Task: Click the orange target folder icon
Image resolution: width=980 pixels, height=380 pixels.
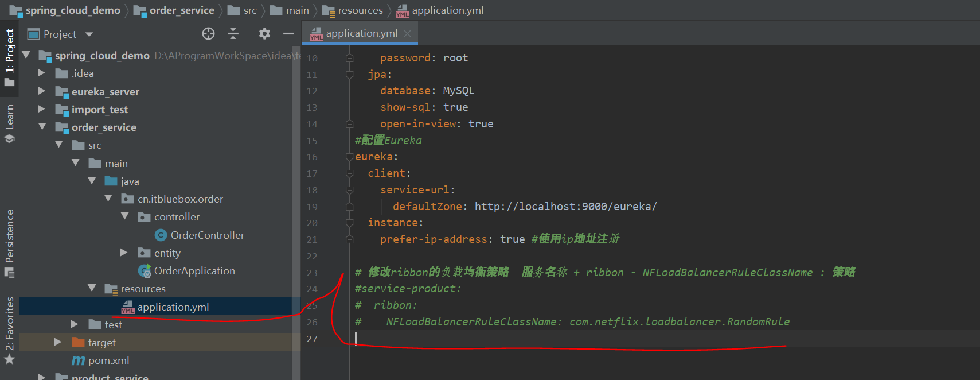Action: click(x=79, y=342)
